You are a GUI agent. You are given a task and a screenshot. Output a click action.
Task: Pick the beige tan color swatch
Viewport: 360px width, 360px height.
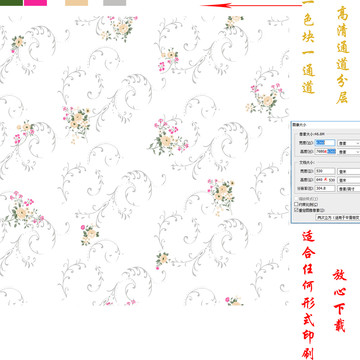click(76, 3)
